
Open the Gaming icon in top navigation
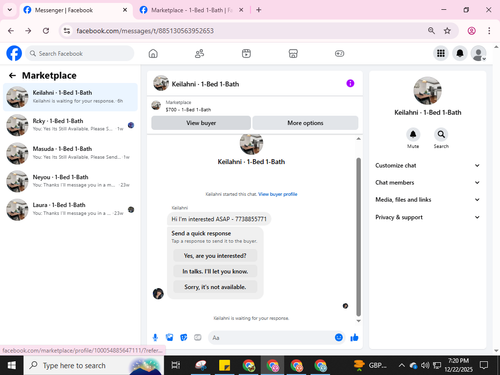(x=339, y=53)
